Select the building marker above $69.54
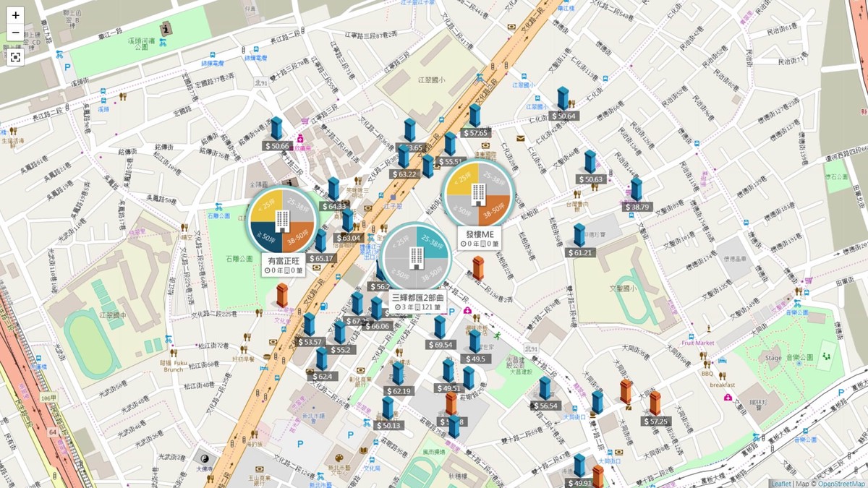868x488 pixels. tap(440, 327)
